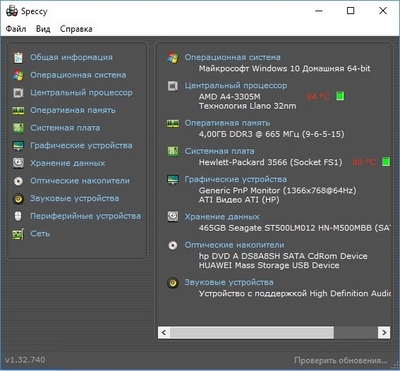Click the horizontal scrollbar left arrow
The image size is (400, 371).
point(164,332)
